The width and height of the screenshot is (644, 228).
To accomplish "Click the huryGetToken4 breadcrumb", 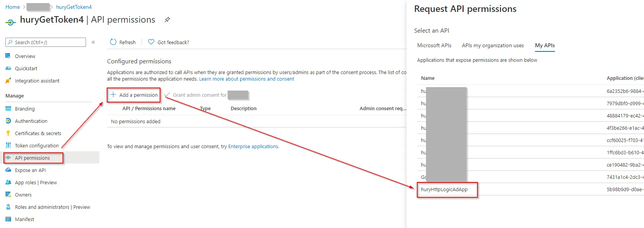I will click(x=74, y=7).
